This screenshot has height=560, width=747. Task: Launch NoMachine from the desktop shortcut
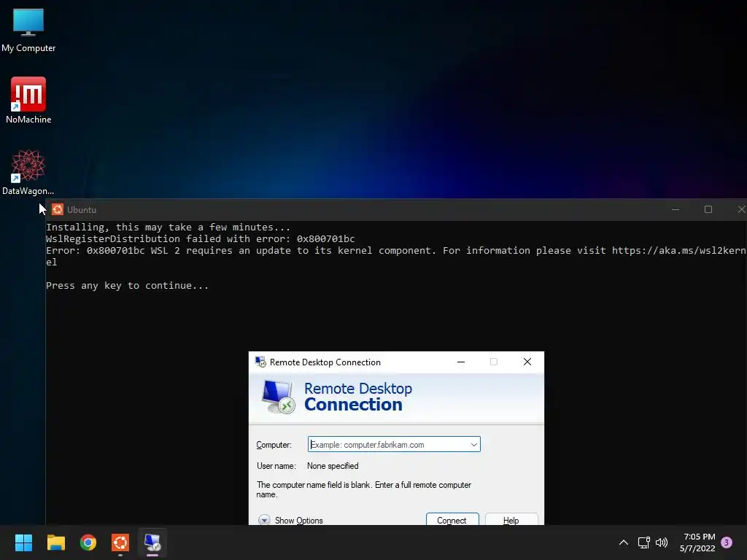click(x=28, y=100)
